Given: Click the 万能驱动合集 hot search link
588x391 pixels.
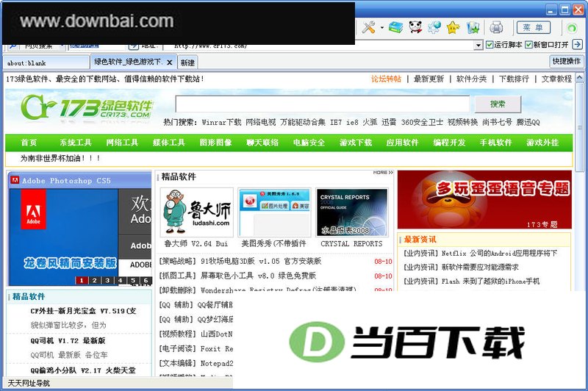Looking at the screenshot, I should point(303,122).
